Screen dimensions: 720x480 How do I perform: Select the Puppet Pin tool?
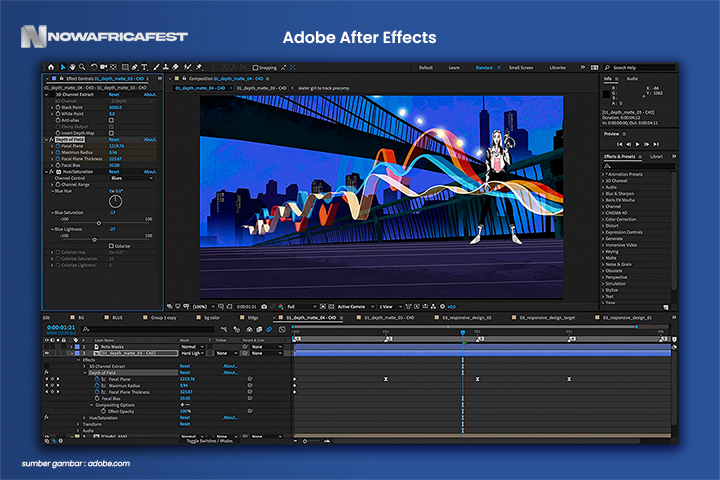point(199,67)
